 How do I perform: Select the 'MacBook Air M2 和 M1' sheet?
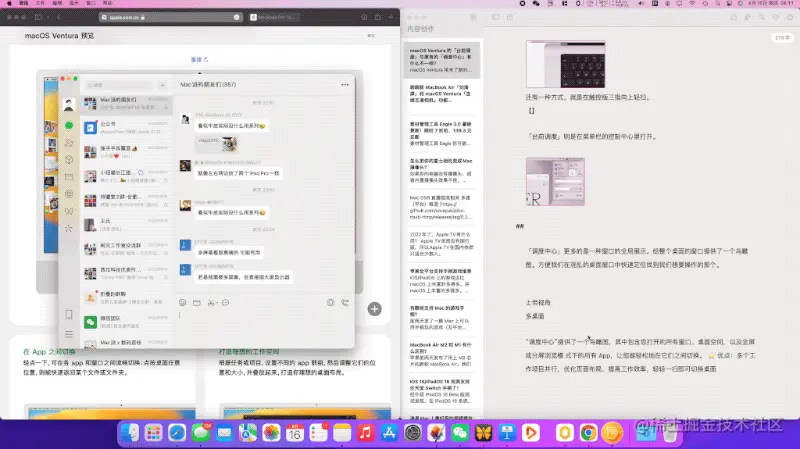click(442, 354)
